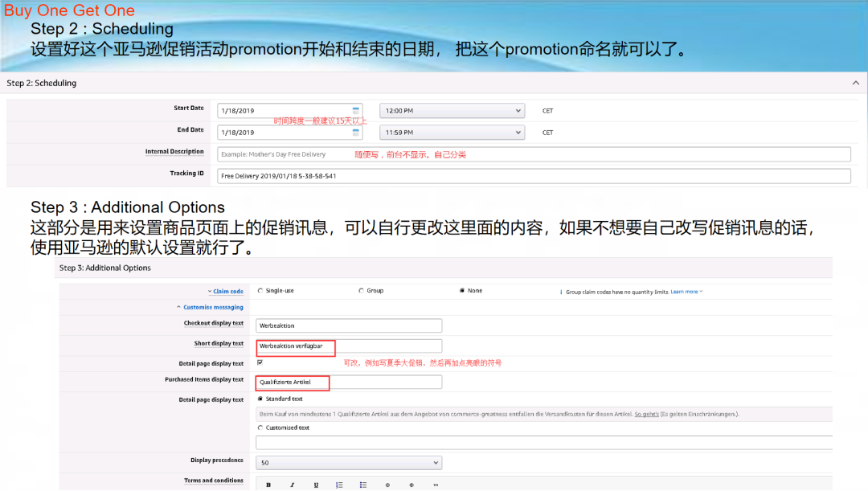This screenshot has width=868, height=491.
Task: Expand Learn more about claim codes
Action: [686, 292]
